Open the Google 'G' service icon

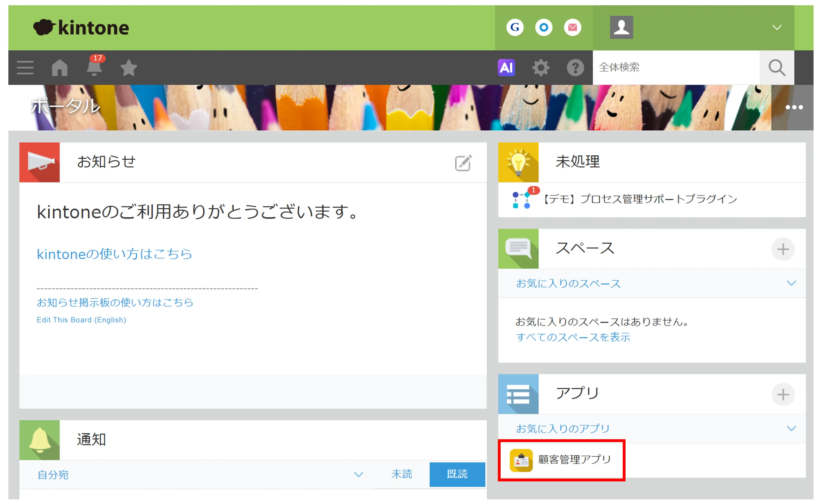515,27
